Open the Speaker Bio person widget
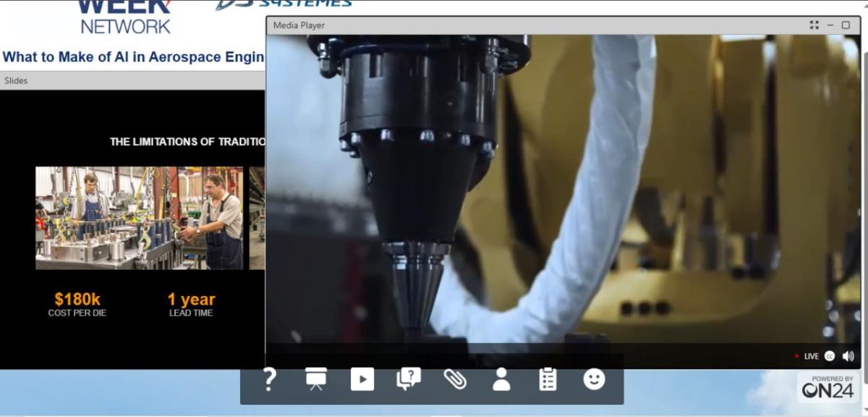868x417 pixels. pos(501,379)
